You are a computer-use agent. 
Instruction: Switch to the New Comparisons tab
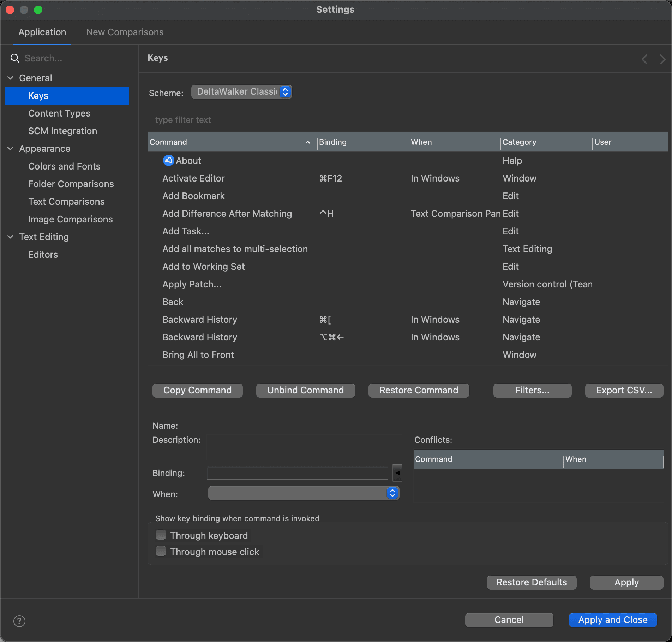click(125, 32)
